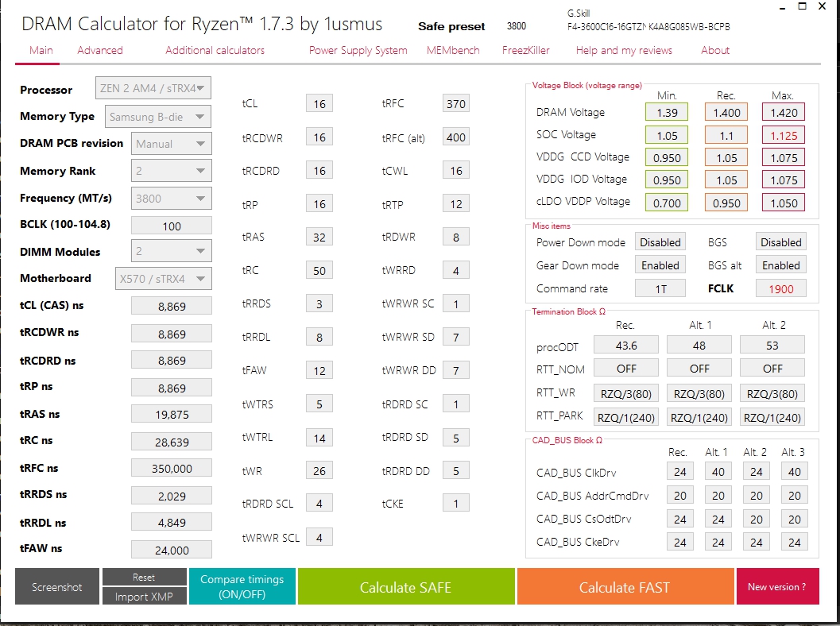Click the tWTRL value 14

point(319,439)
